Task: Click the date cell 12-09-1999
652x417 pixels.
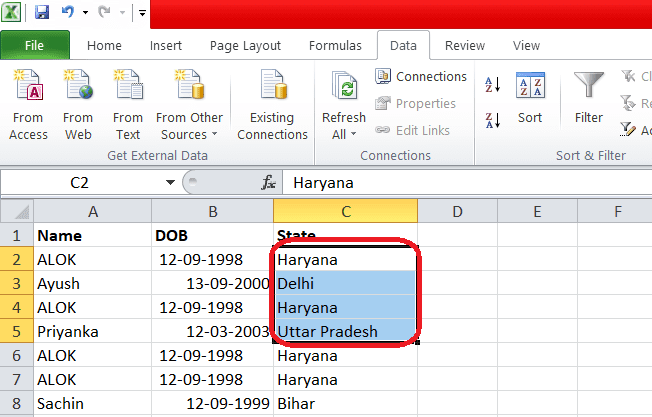Action: pyautogui.click(x=212, y=403)
